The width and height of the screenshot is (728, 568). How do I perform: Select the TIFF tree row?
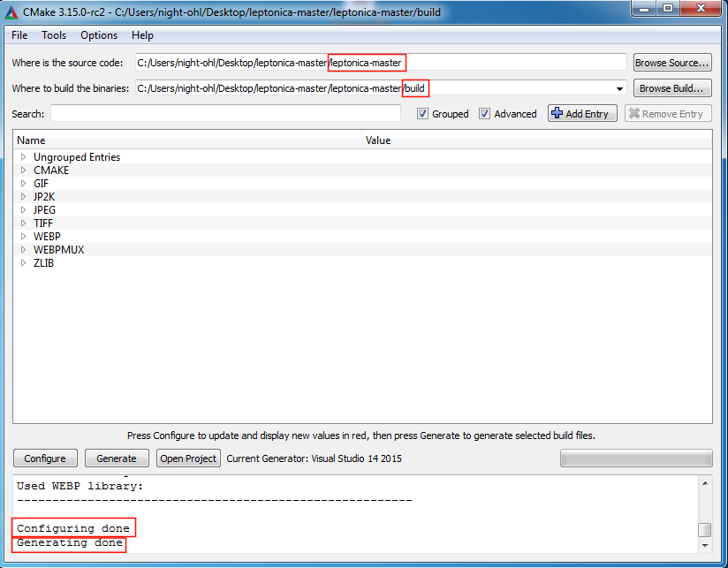(x=362, y=223)
